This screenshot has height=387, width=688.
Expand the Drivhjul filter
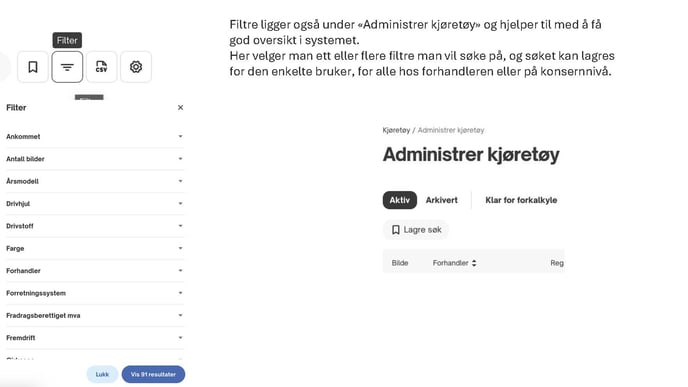pos(95,204)
